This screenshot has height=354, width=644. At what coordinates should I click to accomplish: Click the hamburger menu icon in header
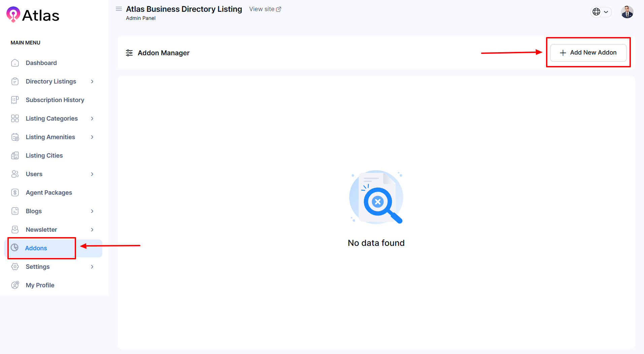[x=118, y=9]
